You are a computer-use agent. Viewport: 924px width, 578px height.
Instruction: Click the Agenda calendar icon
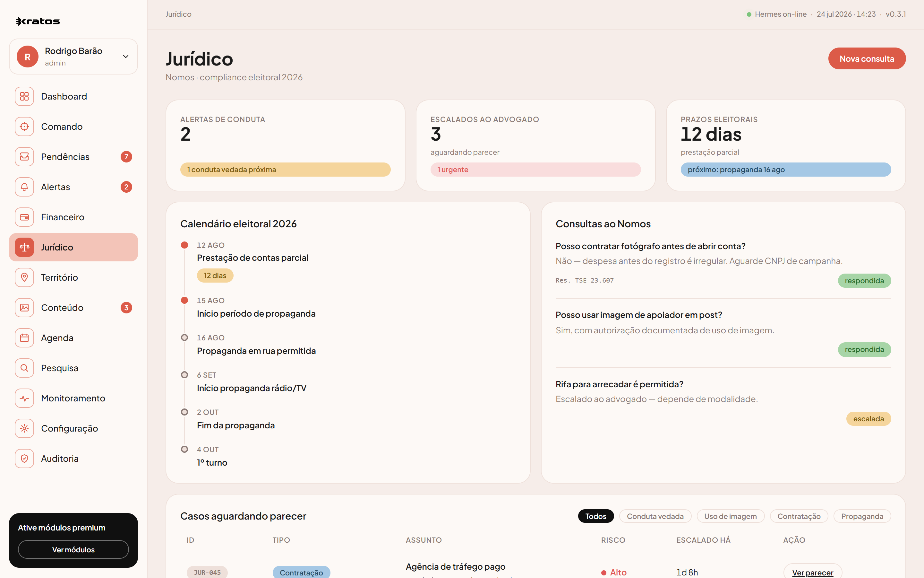coord(24,338)
